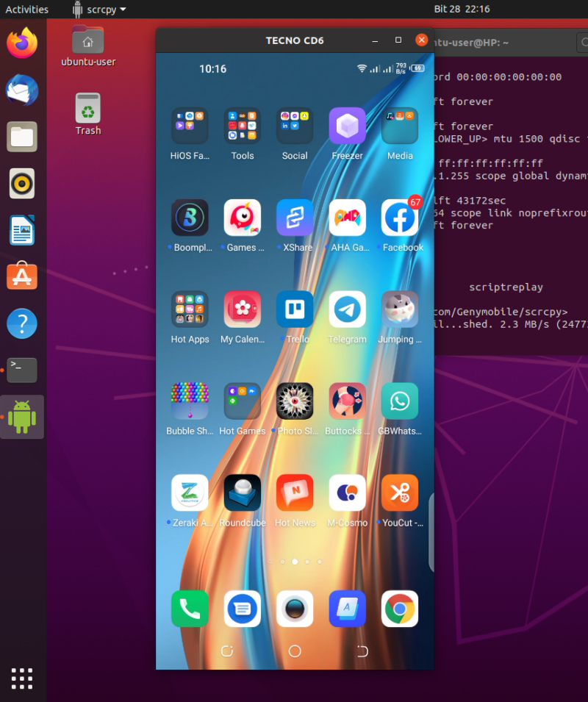The image size is (588, 702).
Task: Open the Activities menu
Action: pyautogui.click(x=27, y=9)
